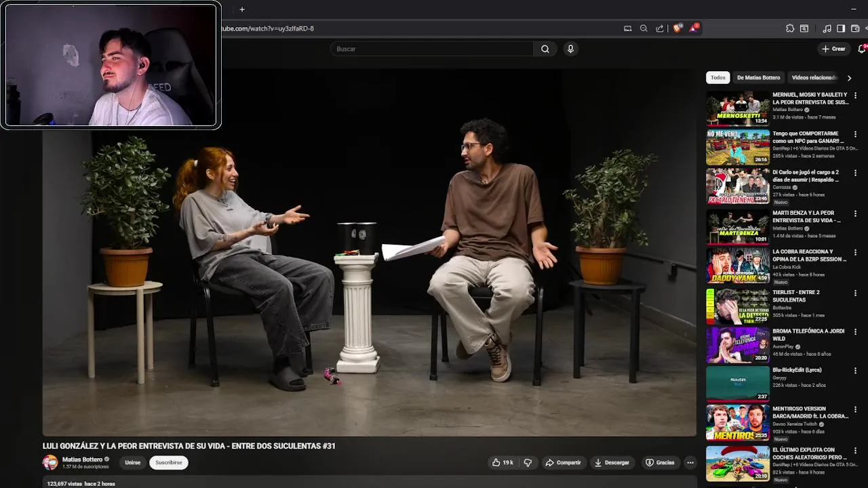868x488 pixels.
Task: Select the De Matias Bottero chip
Action: coord(758,77)
